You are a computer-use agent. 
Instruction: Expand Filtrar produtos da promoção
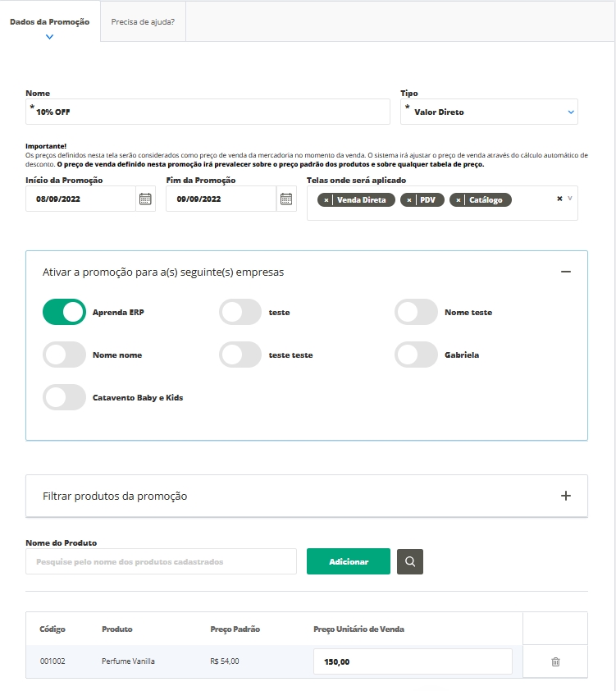coord(565,496)
